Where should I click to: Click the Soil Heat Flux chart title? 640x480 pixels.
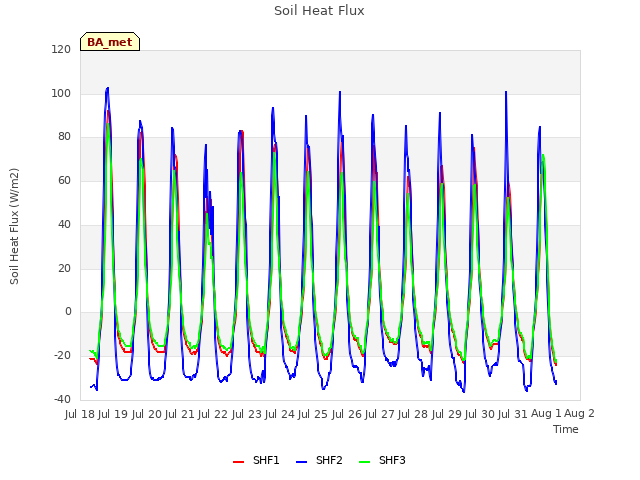coord(319,11)
